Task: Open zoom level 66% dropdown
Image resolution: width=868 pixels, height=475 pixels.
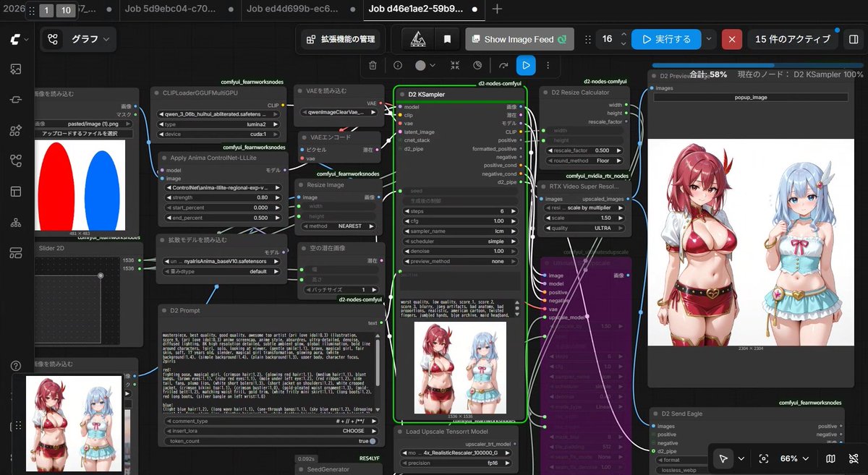Action: (x=794, y=458)
